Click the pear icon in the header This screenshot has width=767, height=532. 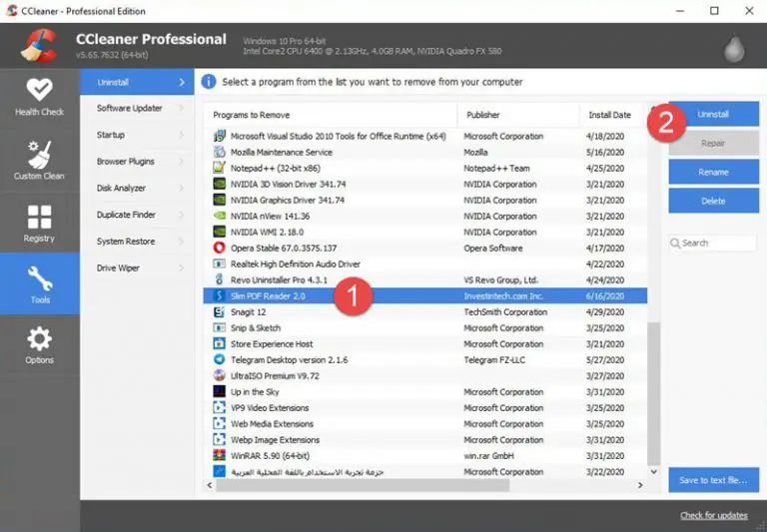point(734,48)
